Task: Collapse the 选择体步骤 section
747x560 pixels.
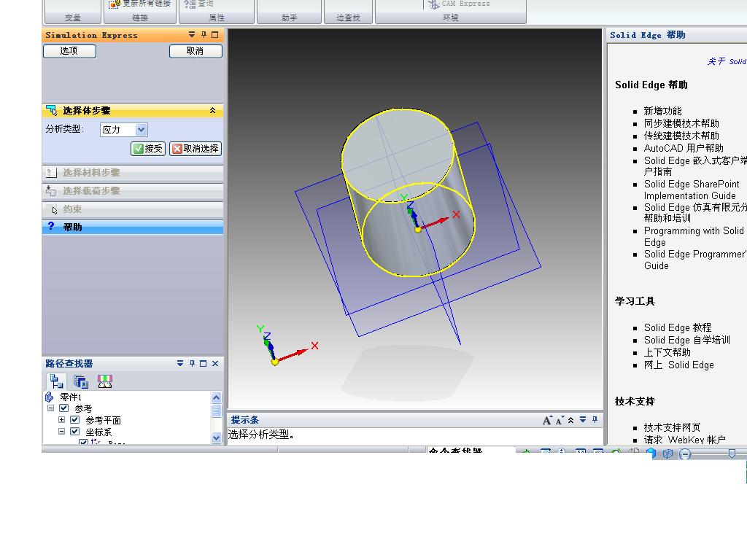Action: pos(212,111)
